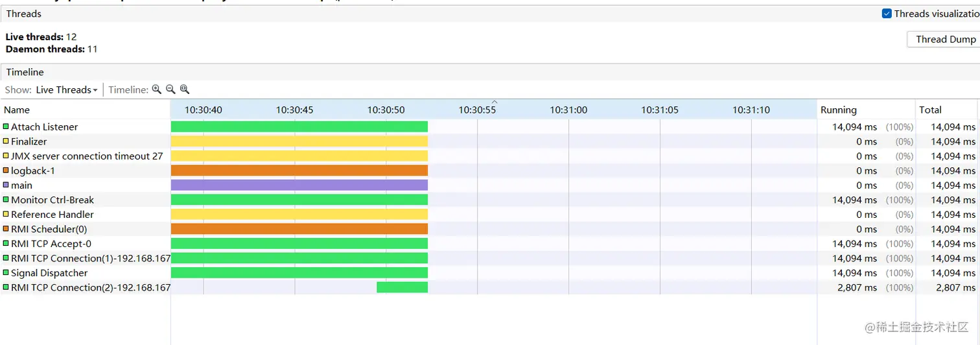Click Running value of the Attach Listener row

(x=854, y=127)
